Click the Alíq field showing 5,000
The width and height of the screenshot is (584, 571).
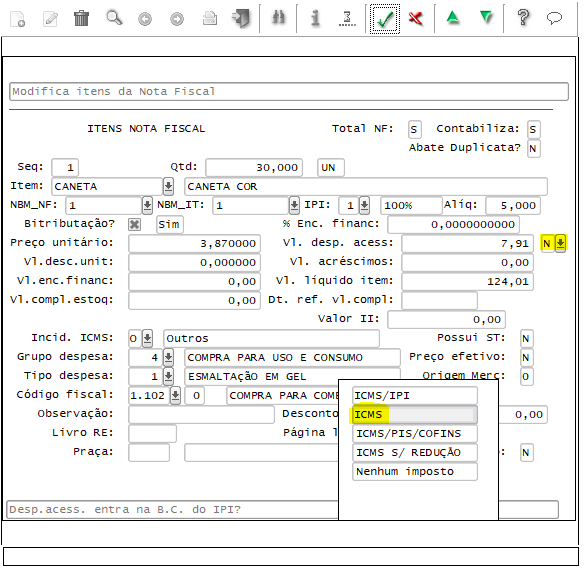[513, 205]
